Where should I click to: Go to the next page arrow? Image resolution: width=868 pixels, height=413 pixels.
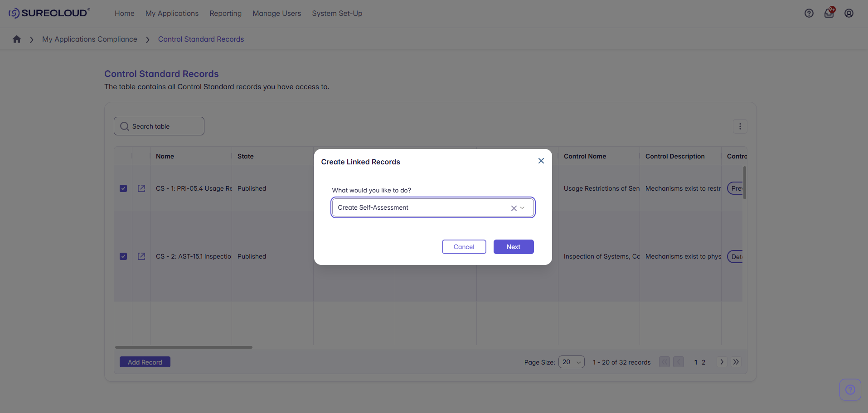pyautogui.click(x=722, y=362)
